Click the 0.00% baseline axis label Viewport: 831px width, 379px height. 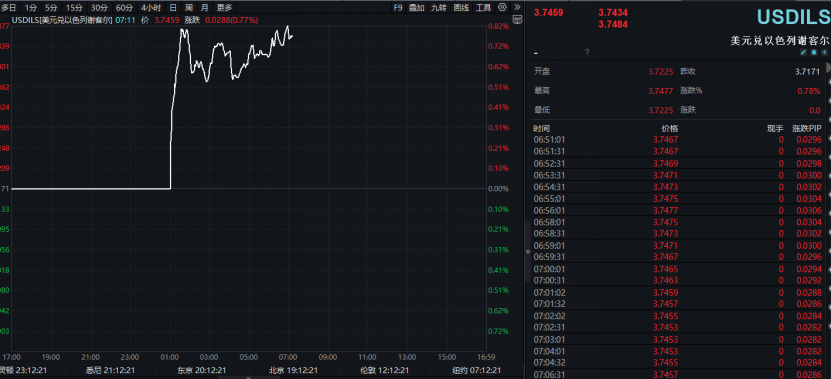(x=498, y=189)
